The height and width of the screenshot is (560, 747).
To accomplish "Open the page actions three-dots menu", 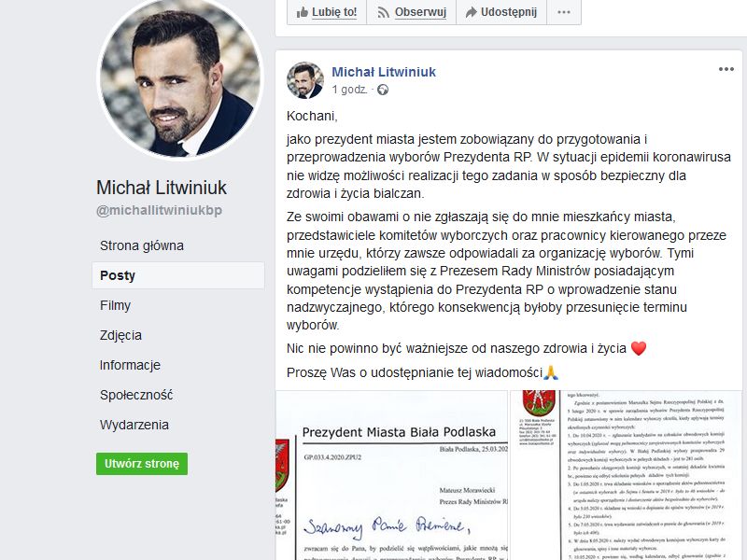I will pos(564,12).
